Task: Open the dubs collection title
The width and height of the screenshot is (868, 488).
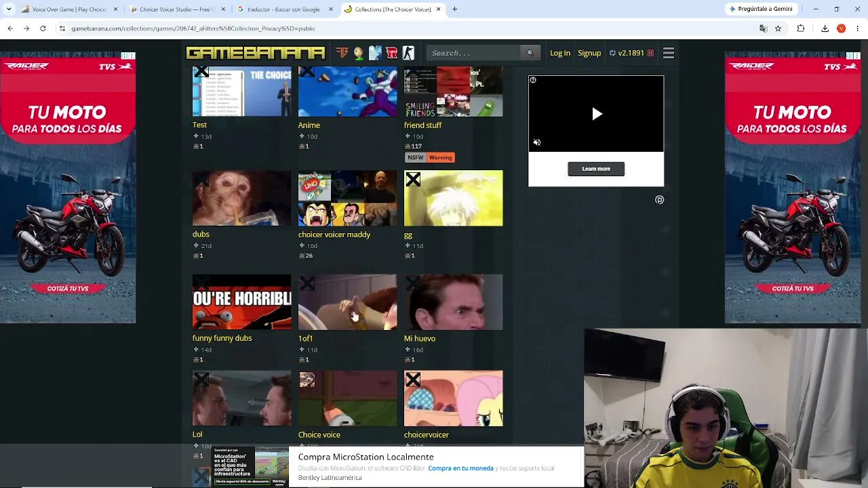Action: (x=201, y=234)
